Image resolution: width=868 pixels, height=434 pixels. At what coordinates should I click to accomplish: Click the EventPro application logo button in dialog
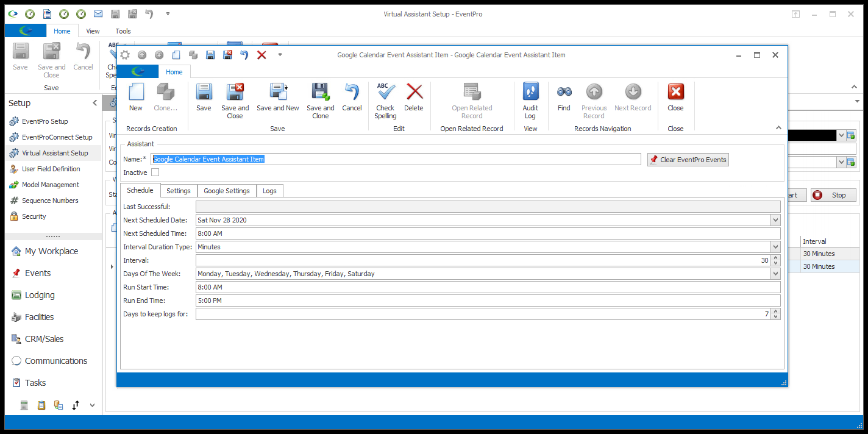[138, 71]
